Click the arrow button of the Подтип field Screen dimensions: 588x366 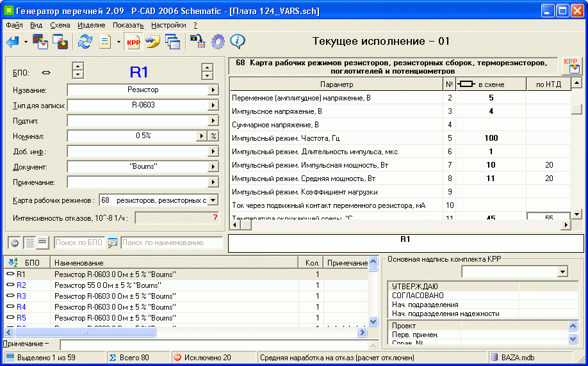pyautogui.click(x=213, y=121)
